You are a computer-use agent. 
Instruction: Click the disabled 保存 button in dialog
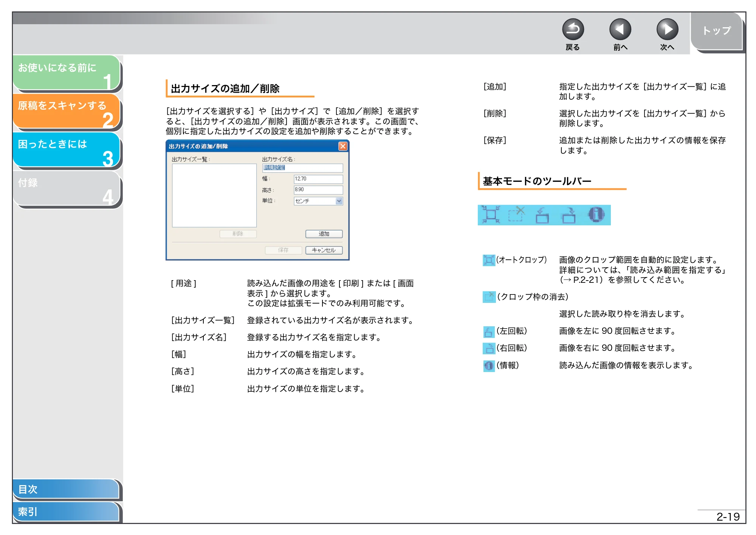[283, 250]
